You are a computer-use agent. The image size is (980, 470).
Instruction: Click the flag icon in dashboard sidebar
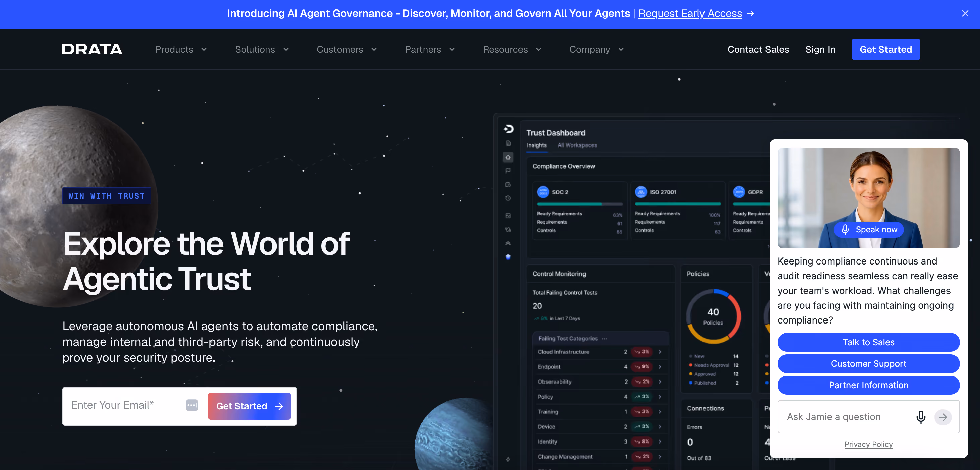pos(508,171)
